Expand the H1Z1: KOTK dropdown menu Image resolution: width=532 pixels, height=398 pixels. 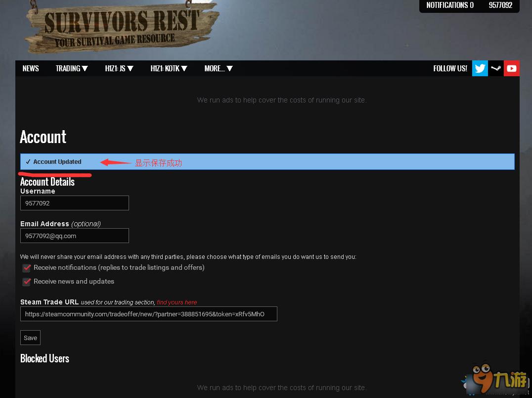[x=169, y=69]
